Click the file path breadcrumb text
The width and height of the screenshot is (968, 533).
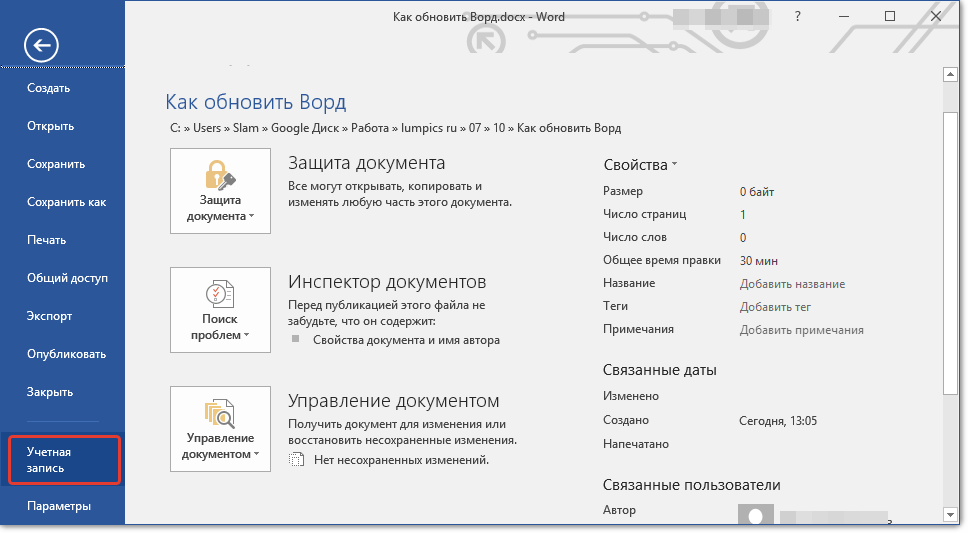pos(396,128)
